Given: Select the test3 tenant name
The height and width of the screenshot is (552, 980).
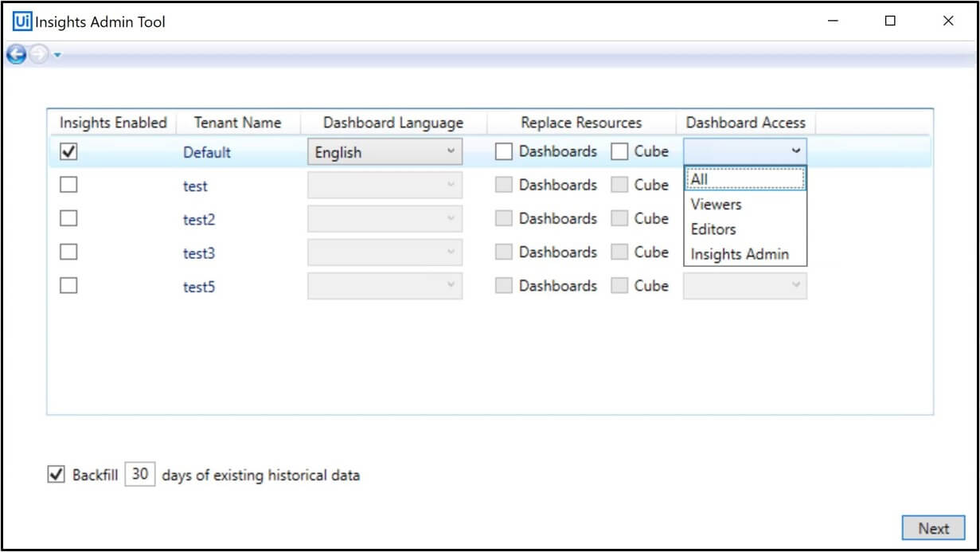Looking at the screenshot, I should [x=199, y=253].
